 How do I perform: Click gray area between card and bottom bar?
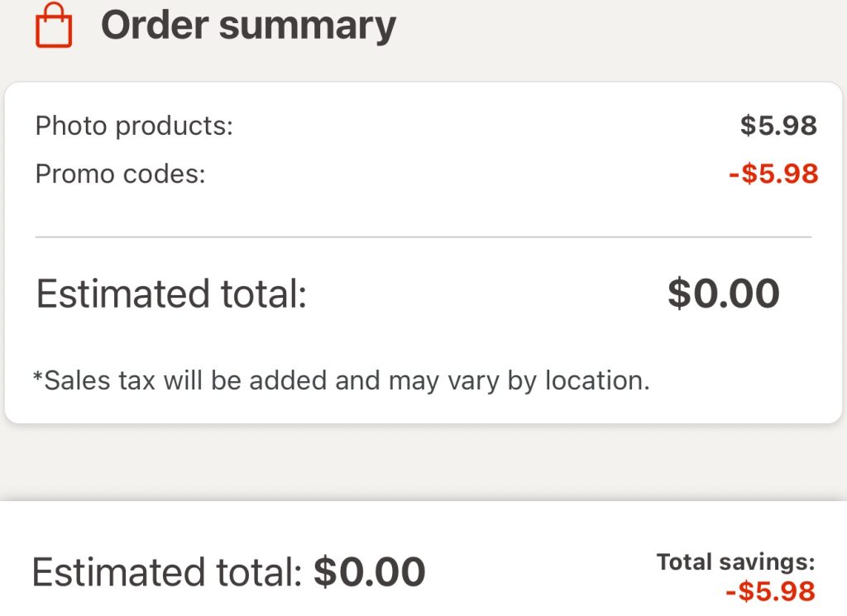pos(423,461)
